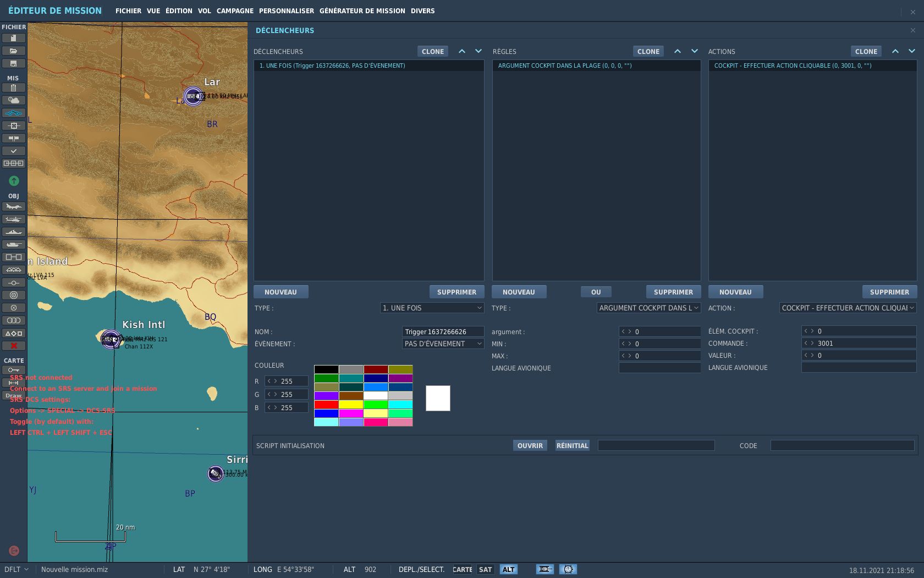Select the ship group placement tool
This screenshot has width=924, height=578.
pyautogui.click(x=14, y=232)
